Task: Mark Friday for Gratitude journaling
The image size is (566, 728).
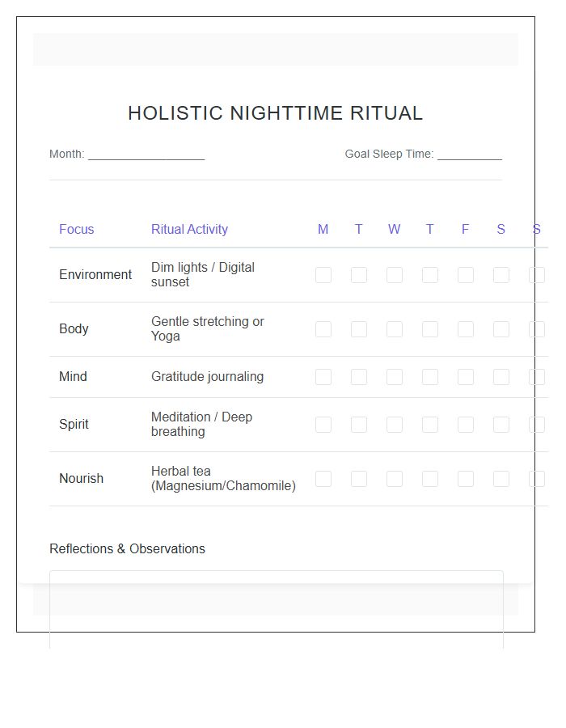Action: click(465, 377)
